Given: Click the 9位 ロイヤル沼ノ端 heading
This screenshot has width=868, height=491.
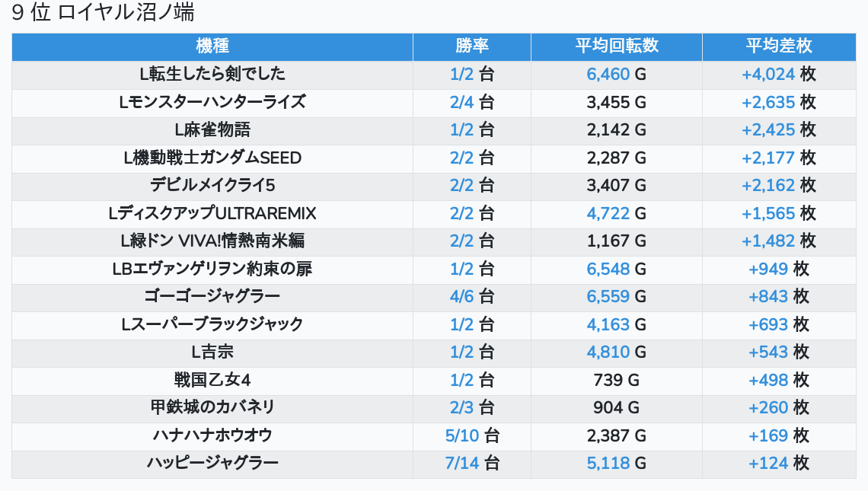Looking at the screenshot, I should click(103, 13).
